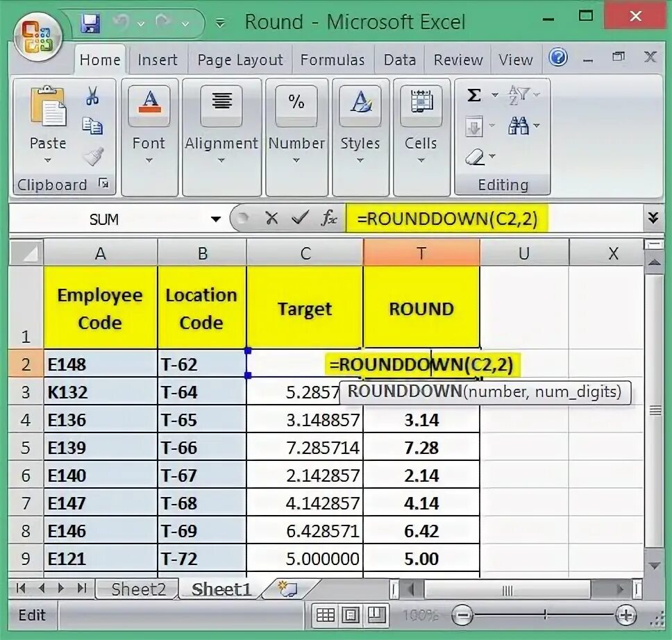Open the Styles group
672x640 pixels.
tap(360, 137)
